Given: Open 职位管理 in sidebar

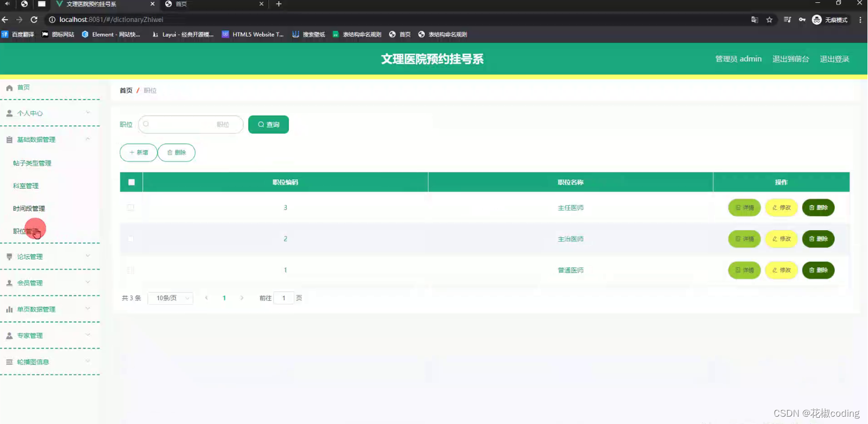Looking at the screenshot, I should pyautogui.click(x=26, y=231).
